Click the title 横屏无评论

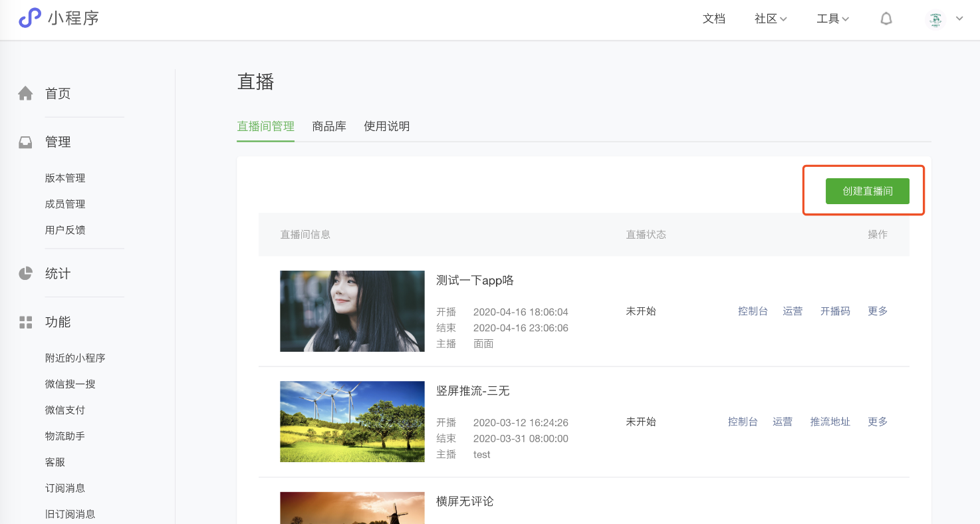click(x=465, y=501)
